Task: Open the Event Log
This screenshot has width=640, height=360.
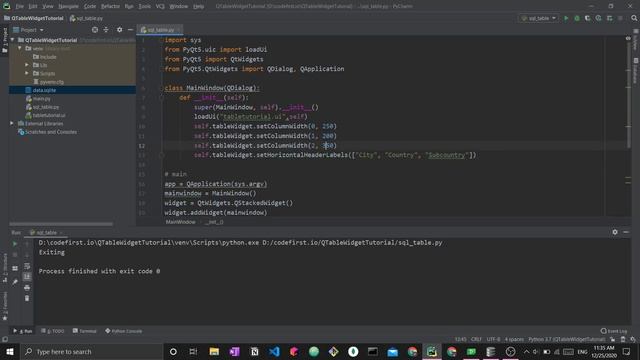Action: [614, 331]
